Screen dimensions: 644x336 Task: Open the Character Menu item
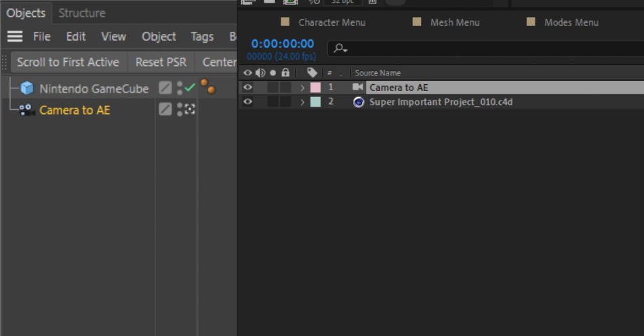coord(332,22)
